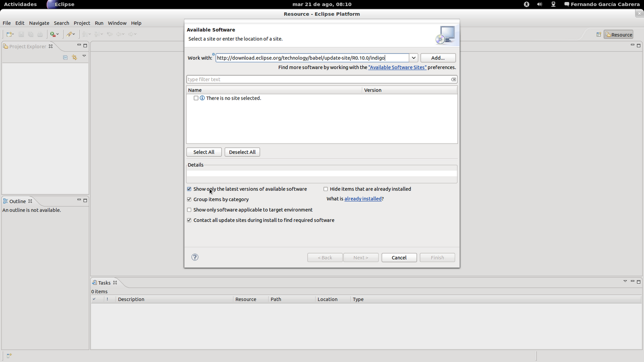Click the Select All button
The width and height of the screenshot is (644, 362).
tap(204, 152)
